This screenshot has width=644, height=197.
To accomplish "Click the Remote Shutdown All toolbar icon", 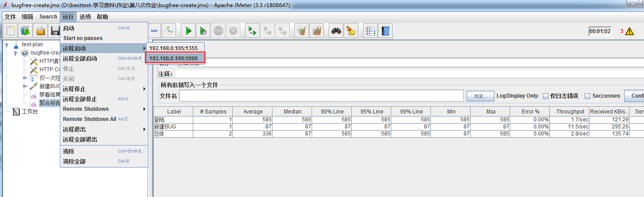I will coord(282,31).
